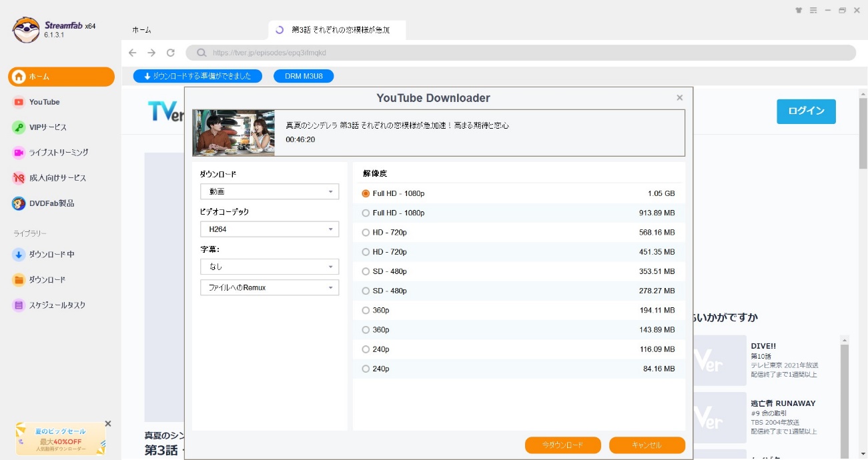Image resolution: width=868 pixels, height=460 pixels.
Task: Click the 00:46:20 duration text
Action: click(x=300, y=139)
